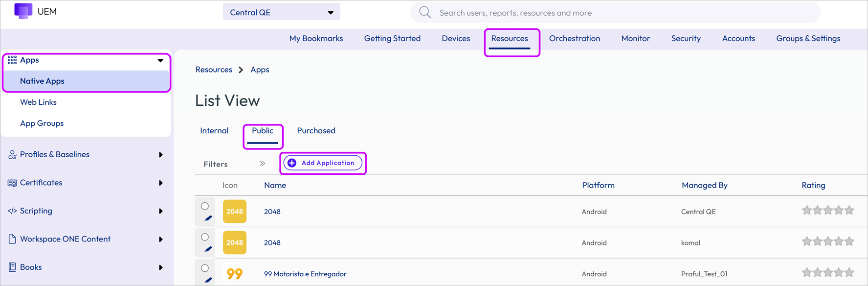Click the Filters label
Viewport: 868px width, 286px height.
[216, 164]
